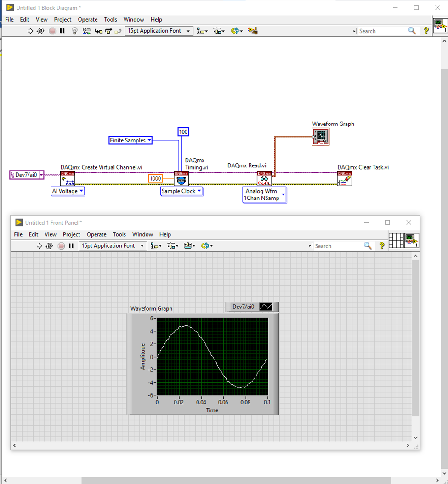
Task: Click the 100 samples constant
Action: (x=183, y=132)
